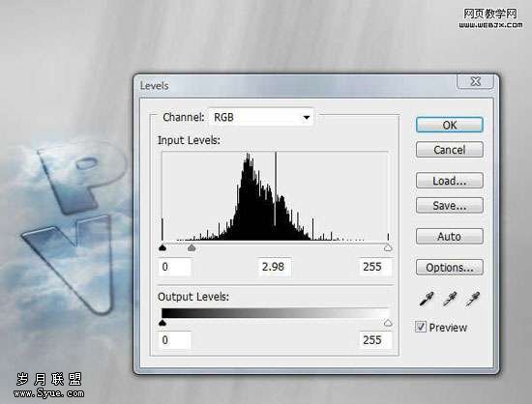Click the output levels 255 field

[x=375, y=340]
